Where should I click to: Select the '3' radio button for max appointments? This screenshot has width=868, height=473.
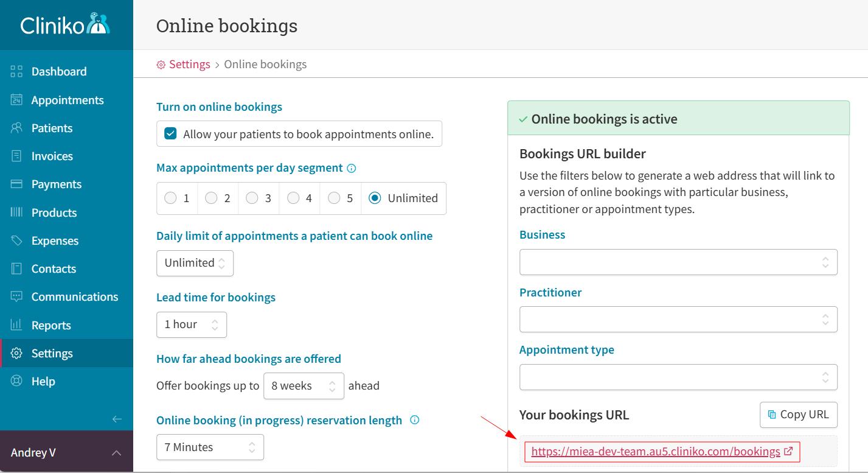(x=251, y=198)
